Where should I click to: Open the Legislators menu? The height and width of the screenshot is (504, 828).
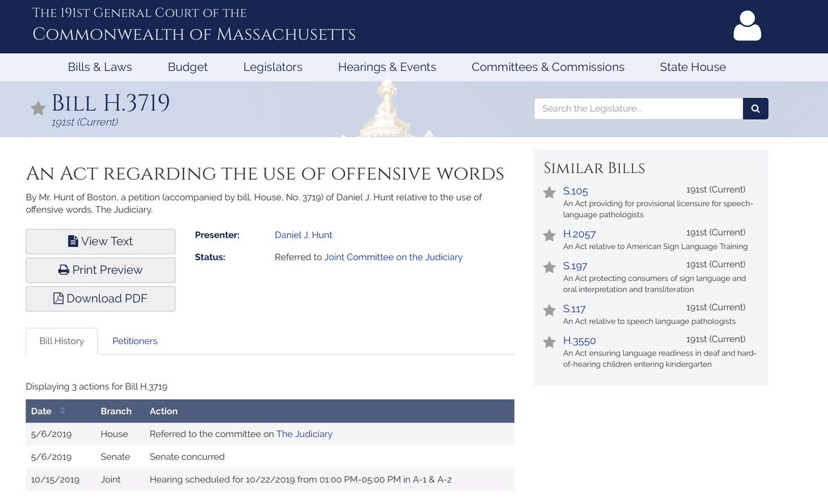tap(273, 67)
